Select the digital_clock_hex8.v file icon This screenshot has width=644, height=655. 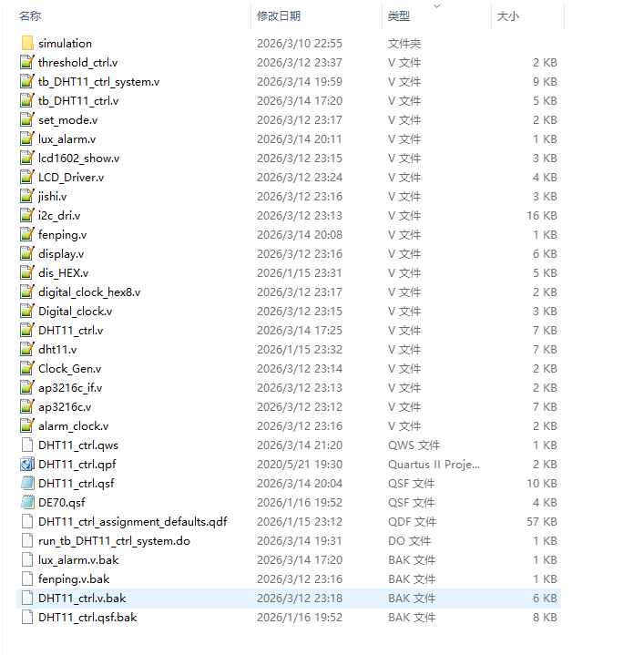tap(27, 292)
